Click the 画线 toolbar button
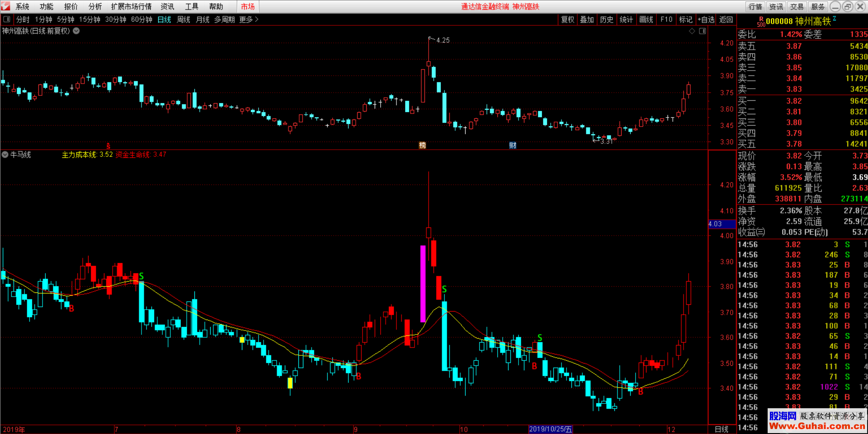This screenshot has width=868, height=434. (x=646, y=19)
